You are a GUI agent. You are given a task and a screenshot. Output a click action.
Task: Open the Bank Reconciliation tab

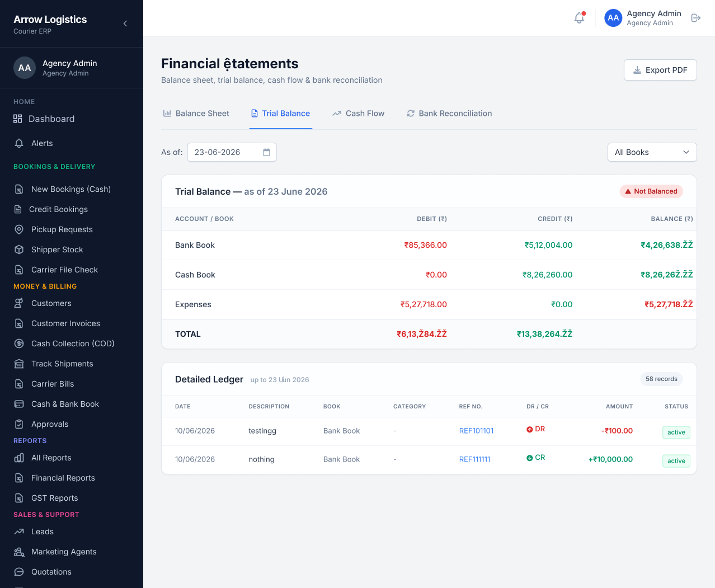click(x=449, y=114)
